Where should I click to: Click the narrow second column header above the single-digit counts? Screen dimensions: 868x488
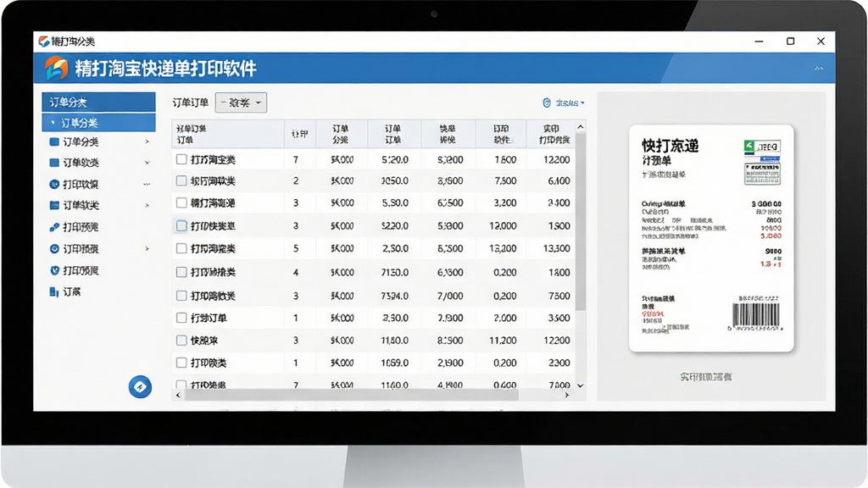click(300, 134)
